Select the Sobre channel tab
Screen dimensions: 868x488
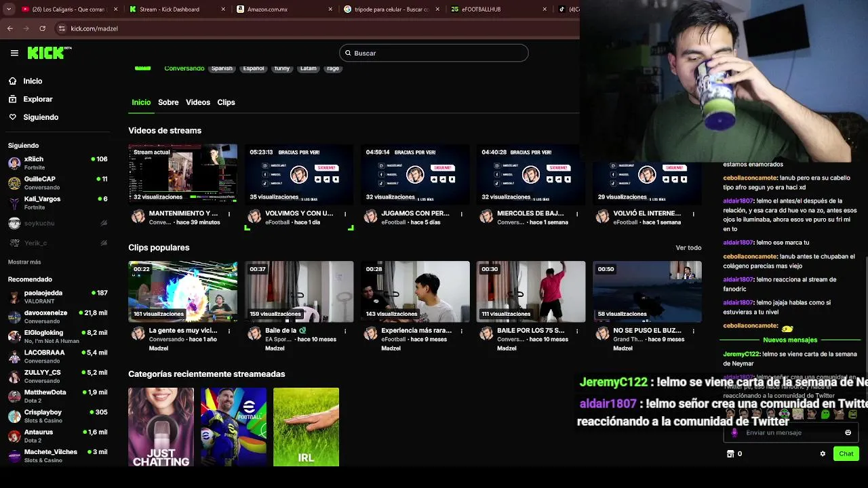click(x=168, y=102)
